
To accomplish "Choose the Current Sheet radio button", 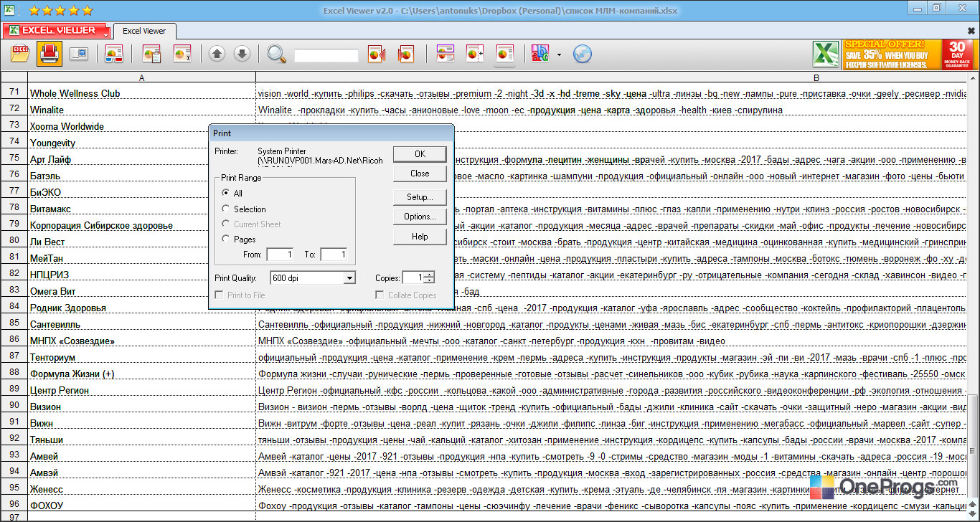I will point(227,224).
